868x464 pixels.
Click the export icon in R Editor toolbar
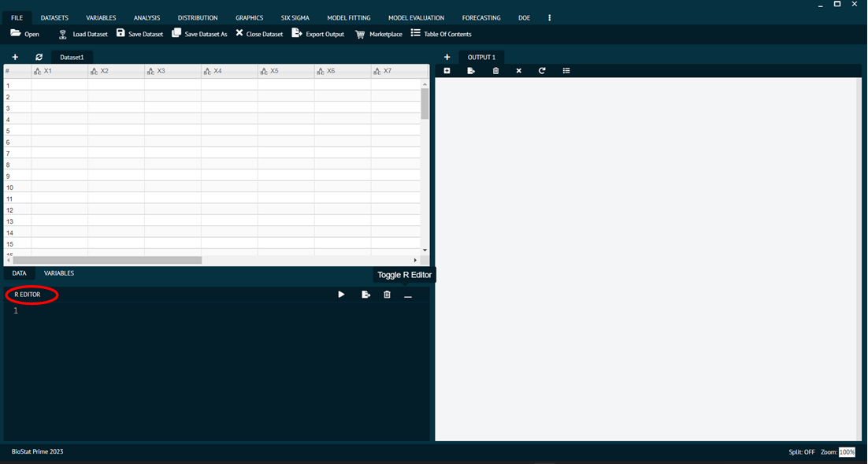(366, 295)
